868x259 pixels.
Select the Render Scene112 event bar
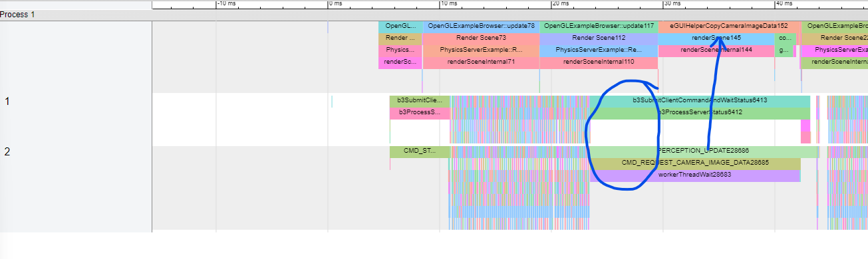point(599,38)
